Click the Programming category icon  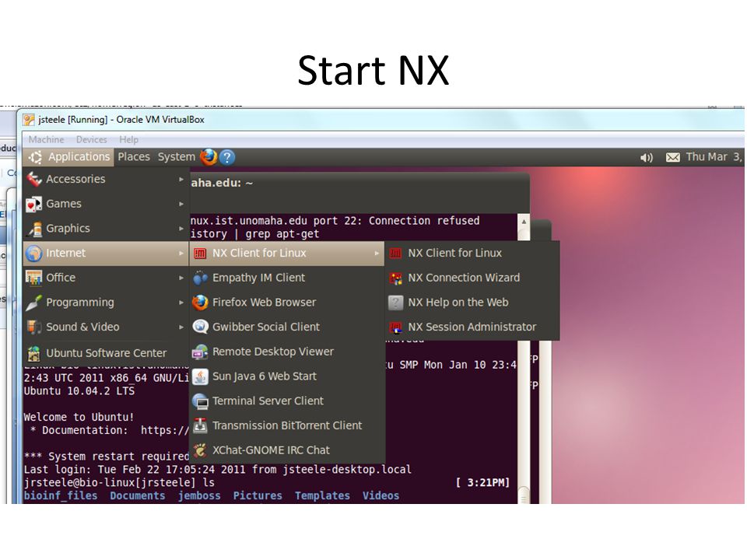click(33, 303)
